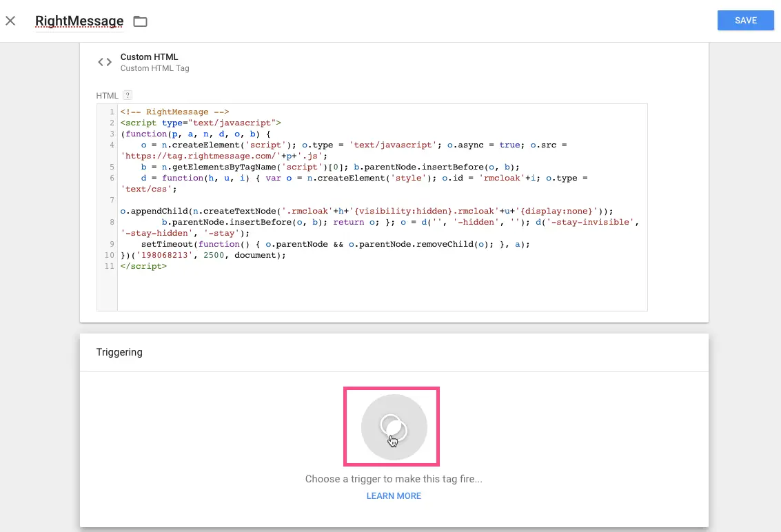Click the Triggering section header
Screen dimensions: 781x532
pyautogui.click(x=119, y=352)
